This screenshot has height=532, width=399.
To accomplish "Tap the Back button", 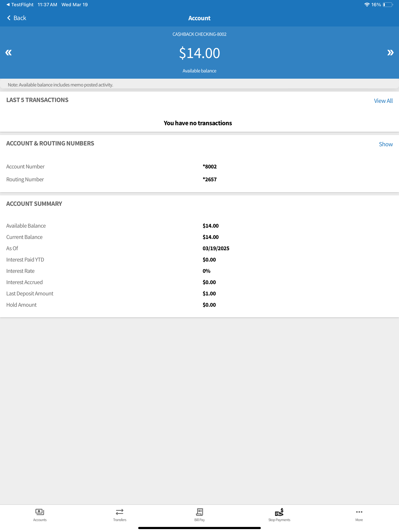I will coord(16,18).
